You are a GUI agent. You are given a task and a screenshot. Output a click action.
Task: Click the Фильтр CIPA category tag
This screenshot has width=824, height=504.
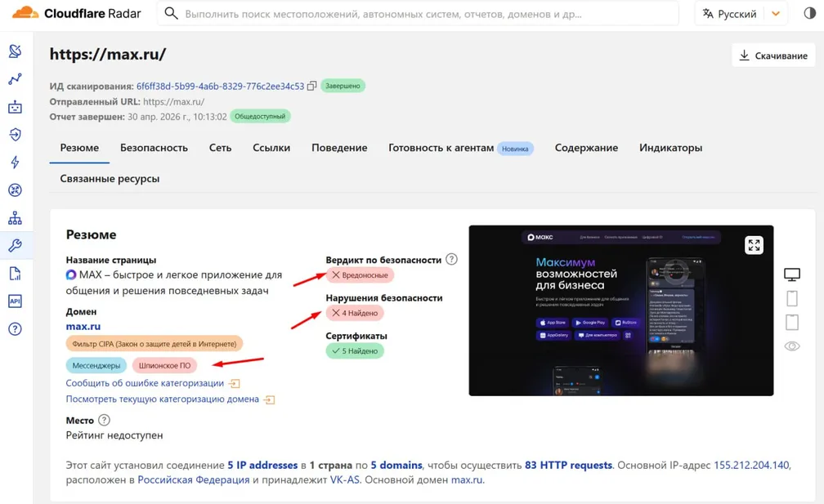154,344
